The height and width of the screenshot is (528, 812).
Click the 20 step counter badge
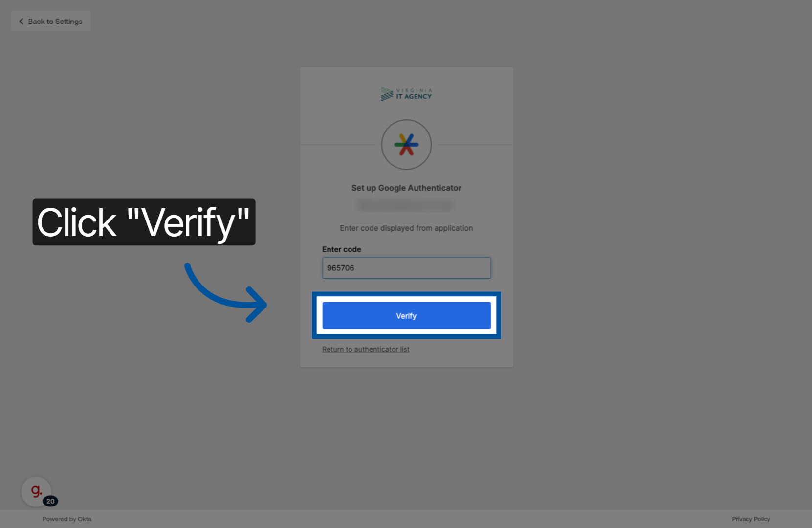coord(50,501)
